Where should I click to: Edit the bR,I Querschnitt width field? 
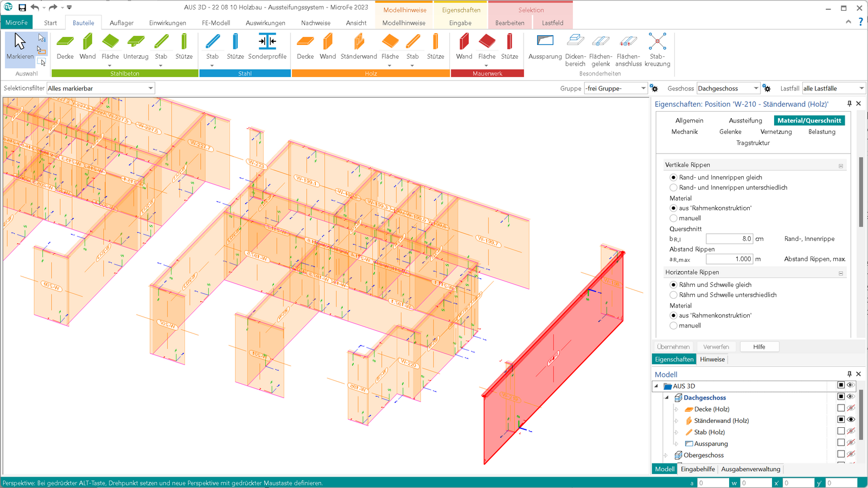click(729, 239)
